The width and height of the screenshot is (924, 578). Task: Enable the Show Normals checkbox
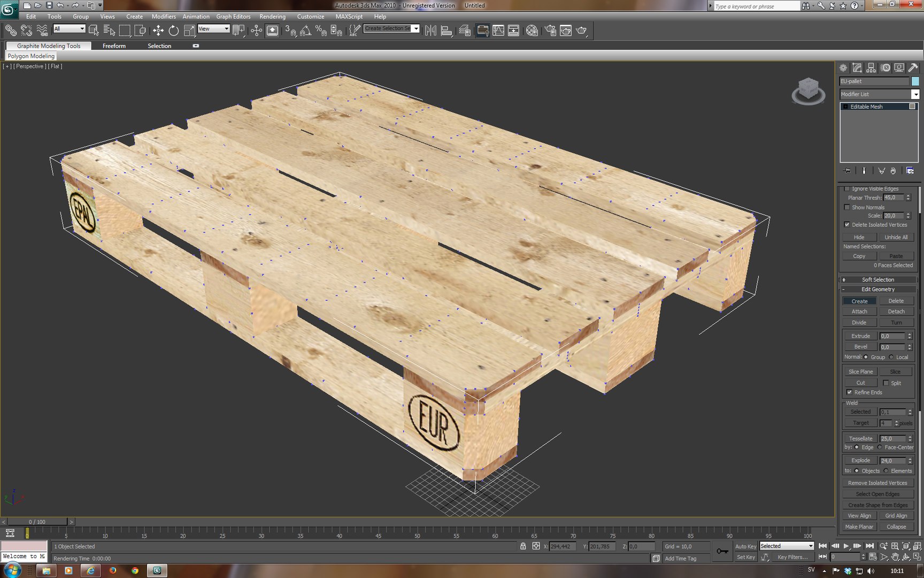pyautogui.click(x=847, y=207)
